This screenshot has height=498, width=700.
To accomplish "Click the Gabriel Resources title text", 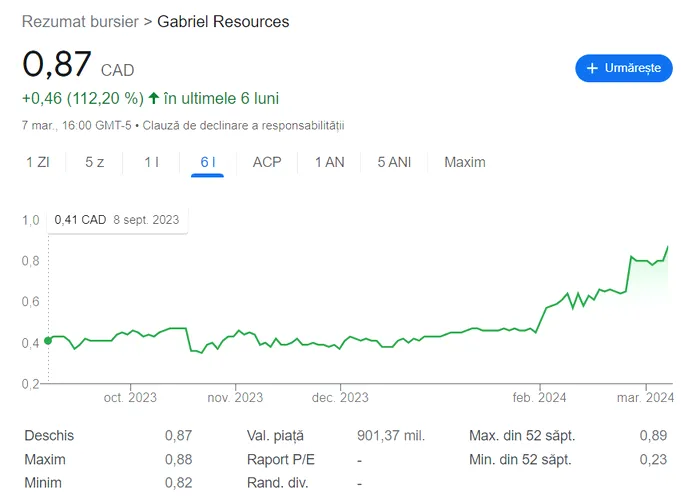I will 223,21.
